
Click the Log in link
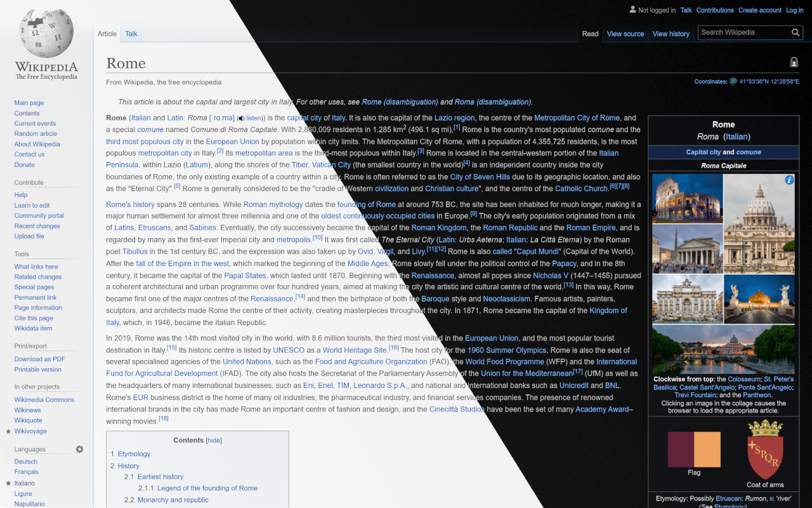pos(795,10)
